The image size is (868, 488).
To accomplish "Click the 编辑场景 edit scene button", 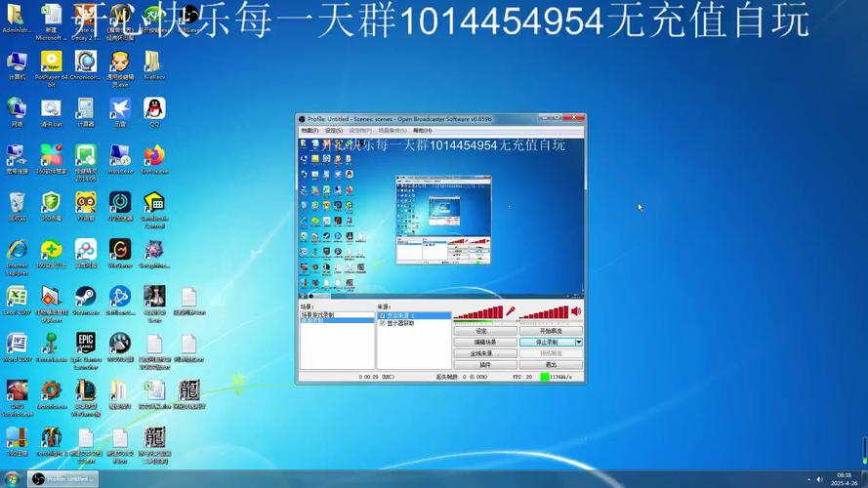I will tap(485, 343).
